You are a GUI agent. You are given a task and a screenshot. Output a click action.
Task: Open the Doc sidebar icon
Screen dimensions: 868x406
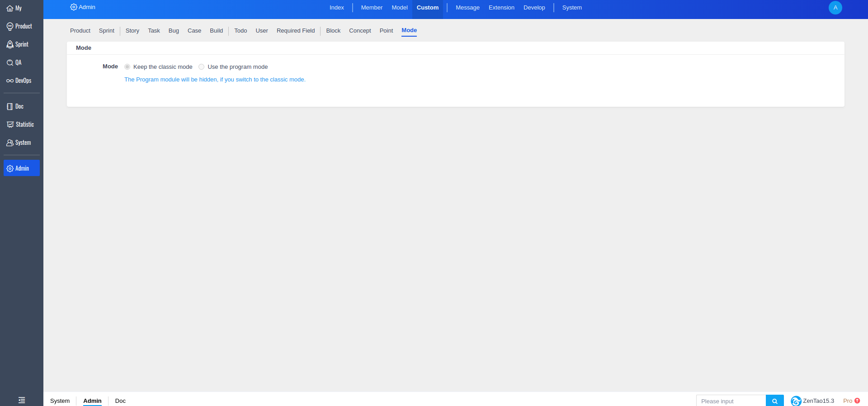(10, 106)
